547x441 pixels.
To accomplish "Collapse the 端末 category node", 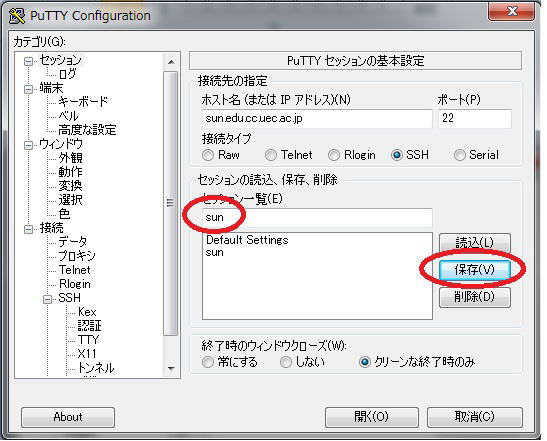I will pyautogui.click(x=28, y=89).
